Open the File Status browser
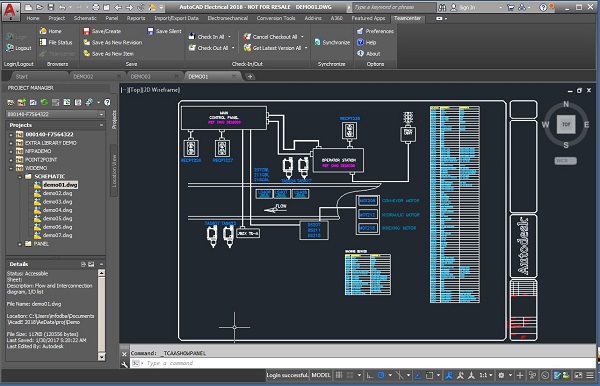This screenshot has height=386, width=600. [56, 42]
